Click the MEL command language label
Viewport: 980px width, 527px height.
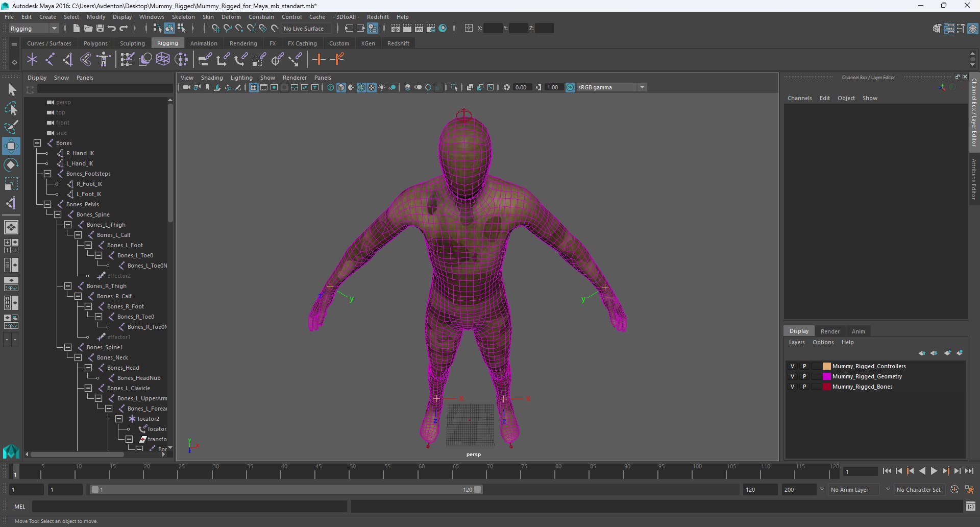point(19,507)
